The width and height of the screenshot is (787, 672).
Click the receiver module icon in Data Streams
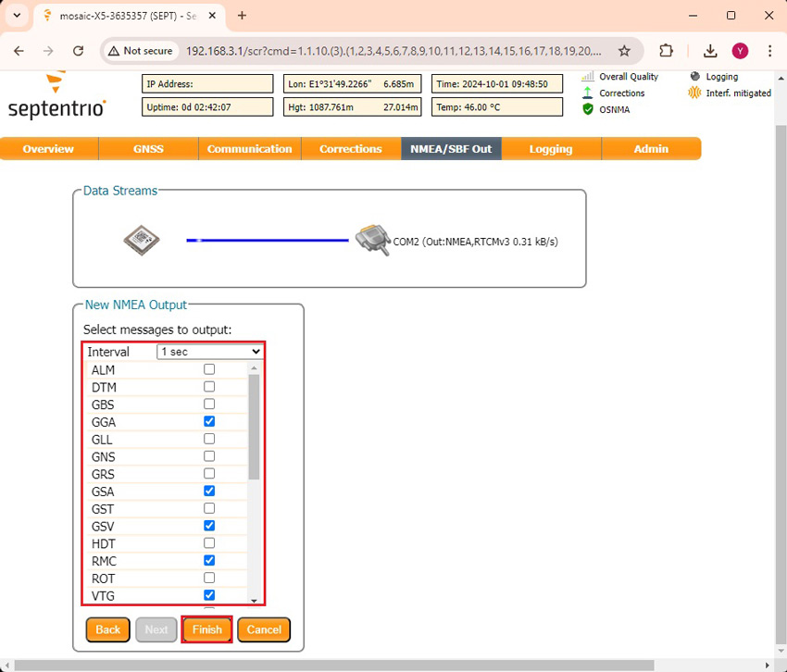click(x=142, y=241)
